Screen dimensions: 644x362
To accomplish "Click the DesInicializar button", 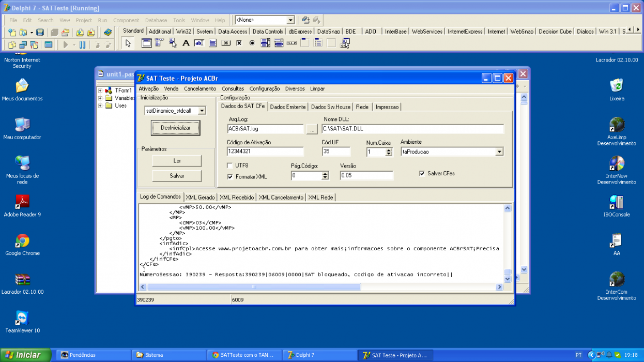I will (176, 128).
